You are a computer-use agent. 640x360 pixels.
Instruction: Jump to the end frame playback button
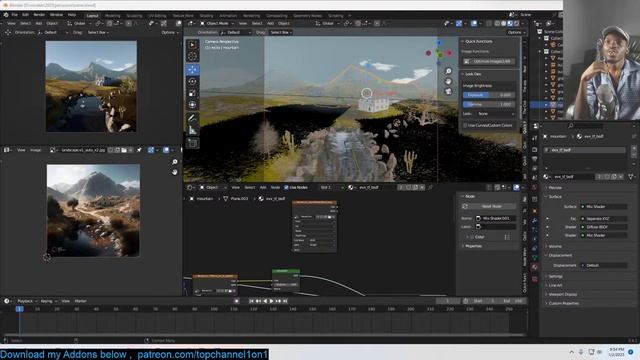285,301
